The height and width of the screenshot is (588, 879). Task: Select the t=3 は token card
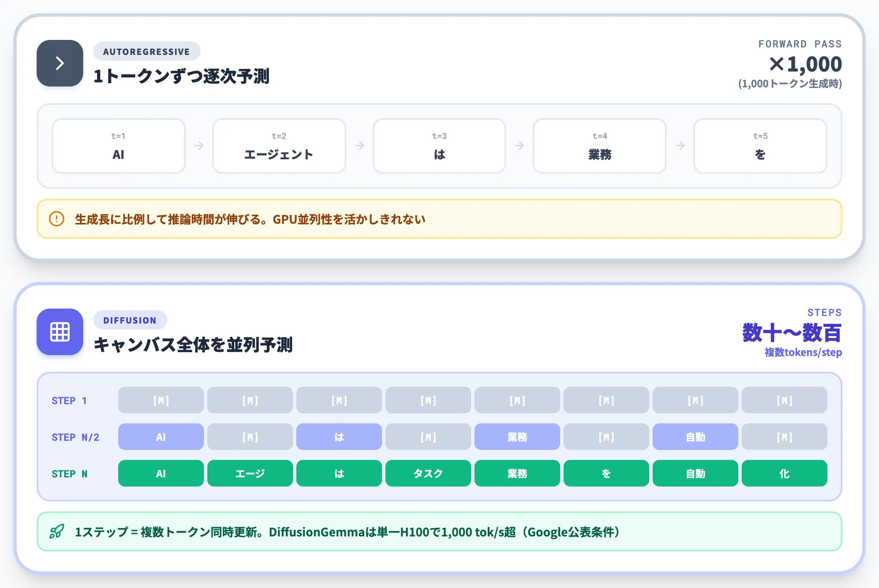pos(439,146)
